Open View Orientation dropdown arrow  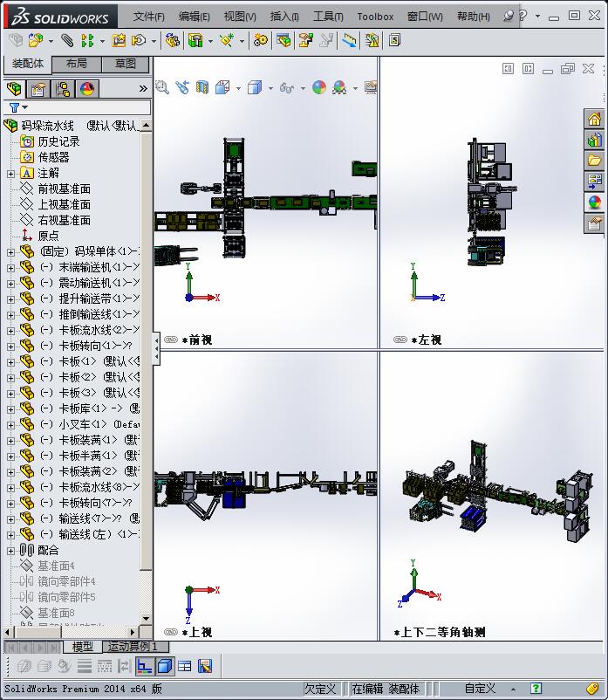pos(238,88)
